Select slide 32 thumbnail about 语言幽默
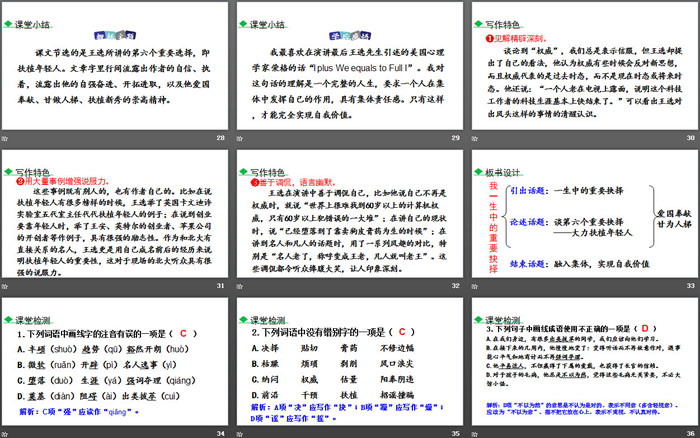700x438 pixels. click(x=350, y=214)
